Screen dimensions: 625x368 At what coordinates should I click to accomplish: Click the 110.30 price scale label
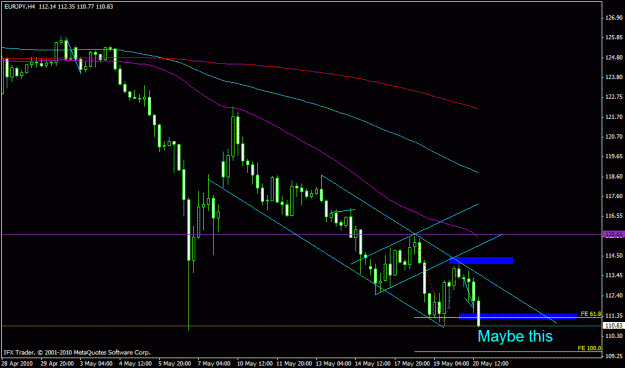[614, 336]
